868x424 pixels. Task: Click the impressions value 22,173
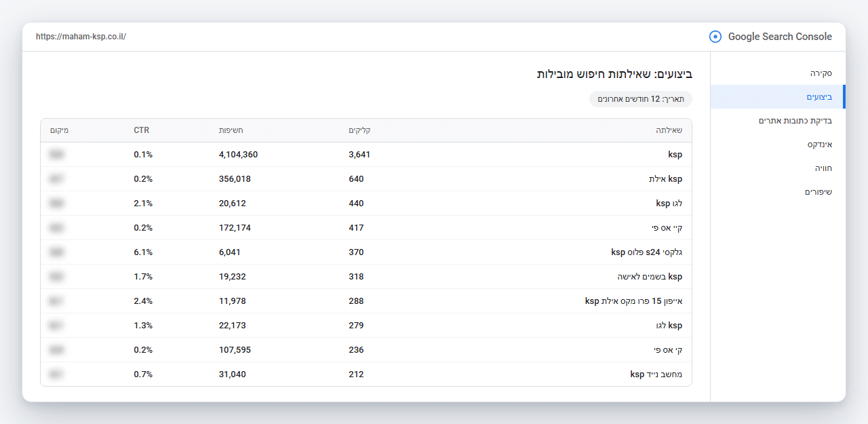pos(233,326)
